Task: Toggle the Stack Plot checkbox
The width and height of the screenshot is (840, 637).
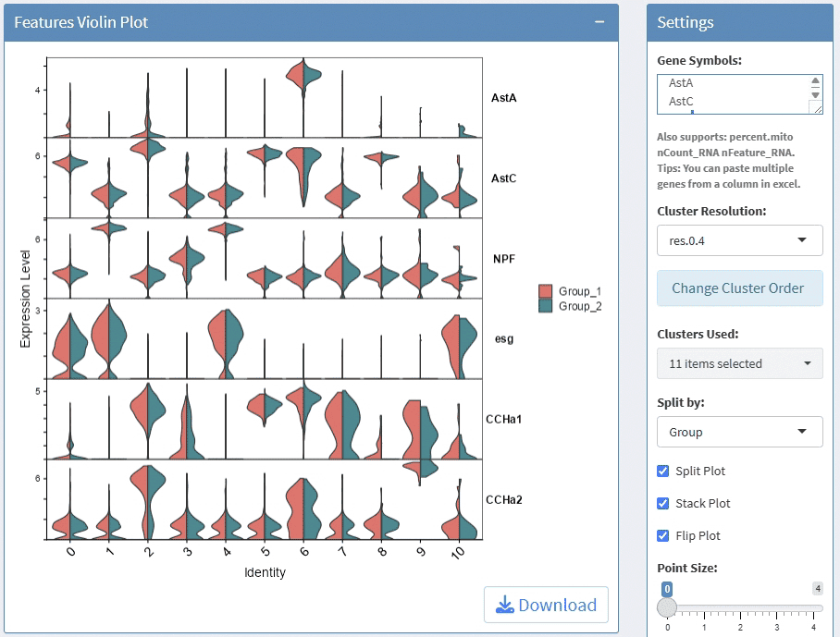Action: [x=662, y=504]
